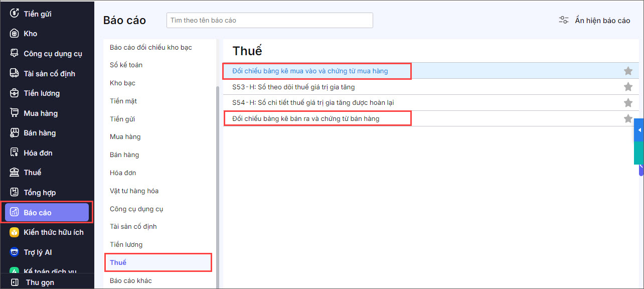Open the Tiền gửi sidebar menu label
Image resolution: width=644 pixels, height=289 pixels.
click(38, 14)
